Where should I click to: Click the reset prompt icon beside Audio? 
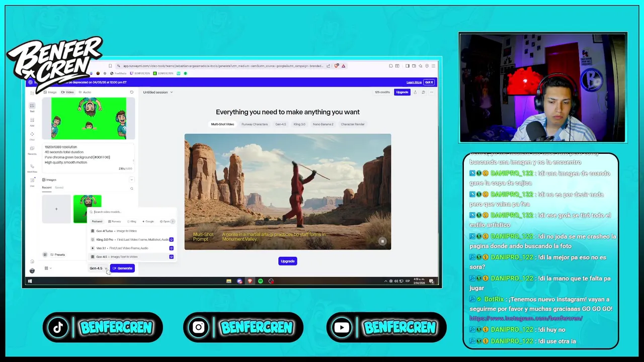(x=132, y=92)
